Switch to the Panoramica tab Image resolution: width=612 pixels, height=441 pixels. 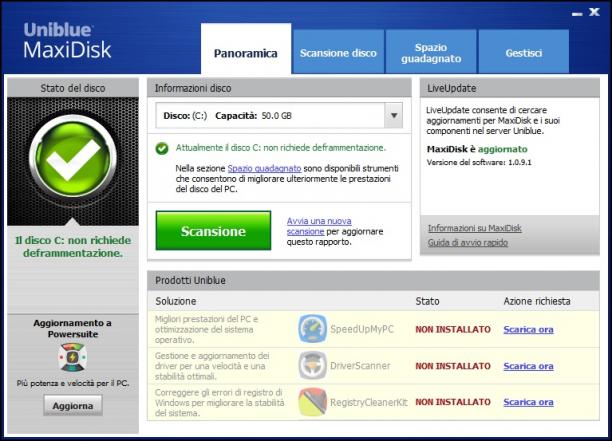[x=246, y=49]
